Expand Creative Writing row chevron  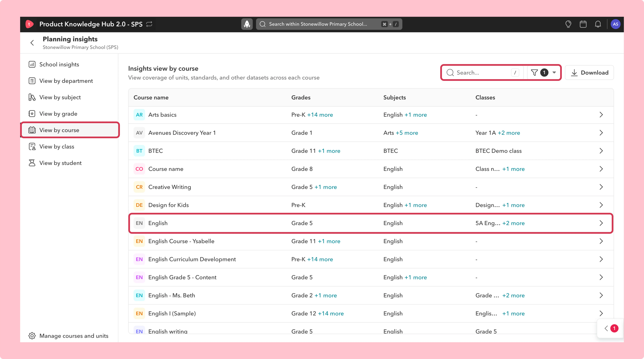(x=601, y=187)
